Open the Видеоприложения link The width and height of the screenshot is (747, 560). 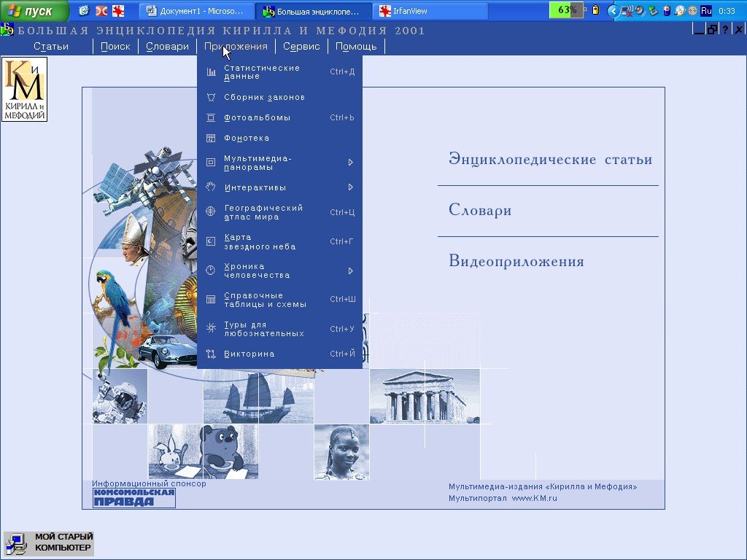coord(516,262)
